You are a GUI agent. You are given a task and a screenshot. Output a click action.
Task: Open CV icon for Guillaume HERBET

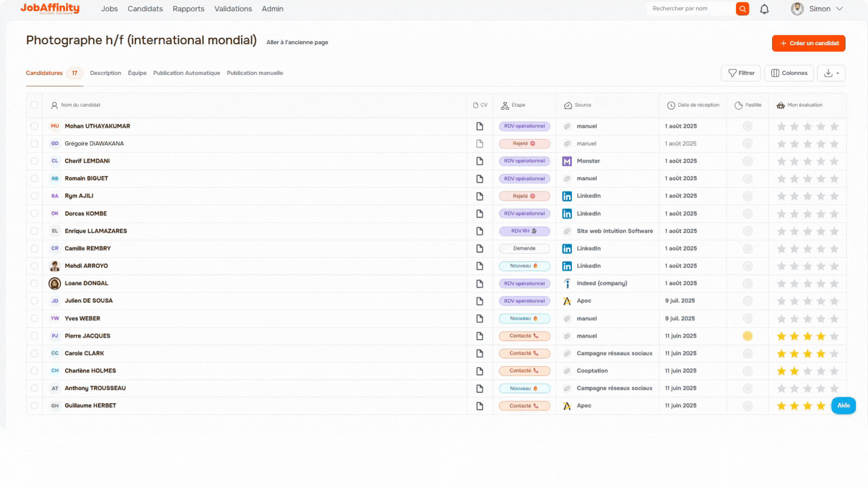click(x=480, y=406)
